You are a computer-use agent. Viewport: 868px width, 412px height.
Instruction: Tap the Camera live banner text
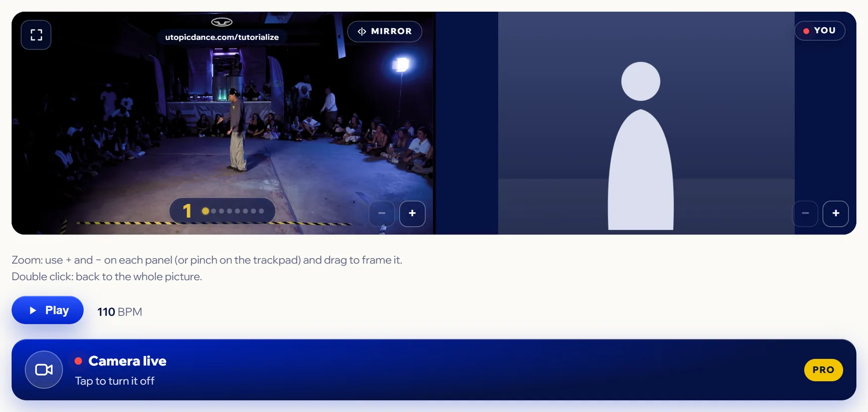127,361
